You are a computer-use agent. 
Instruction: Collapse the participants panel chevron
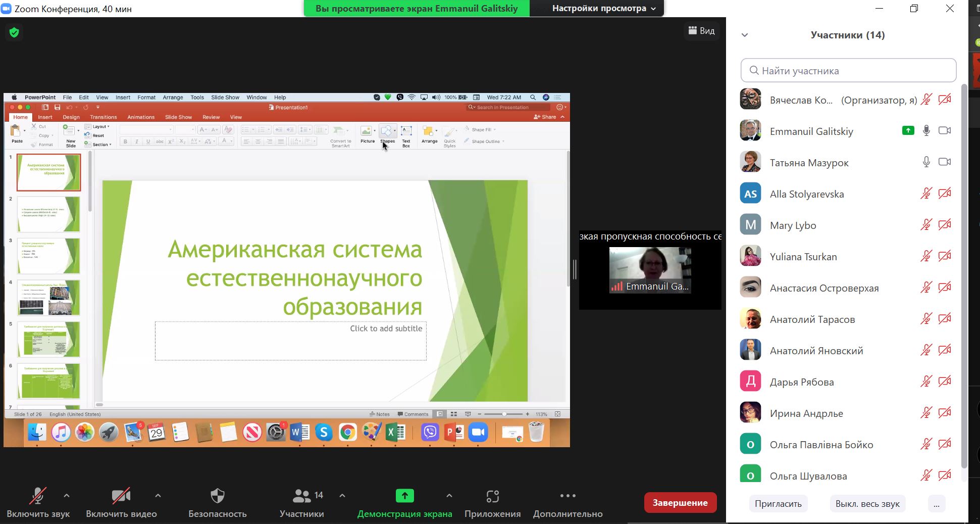(x=744, y=35)
